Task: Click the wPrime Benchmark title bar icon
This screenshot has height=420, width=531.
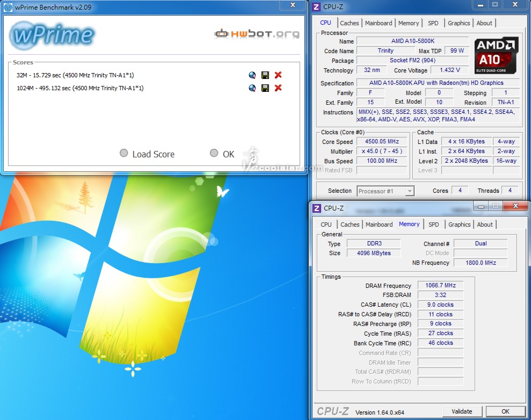Action: [x=8, y=7]
